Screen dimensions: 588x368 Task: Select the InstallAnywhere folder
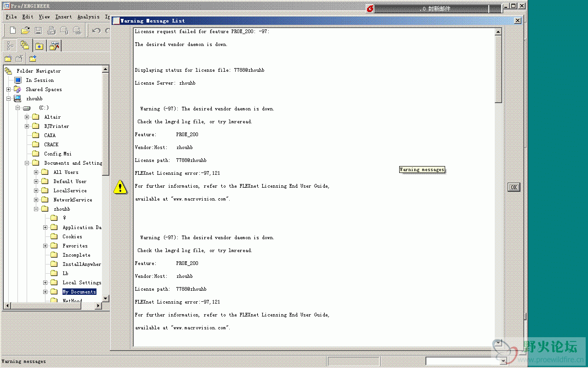click(x=82, y=264)
